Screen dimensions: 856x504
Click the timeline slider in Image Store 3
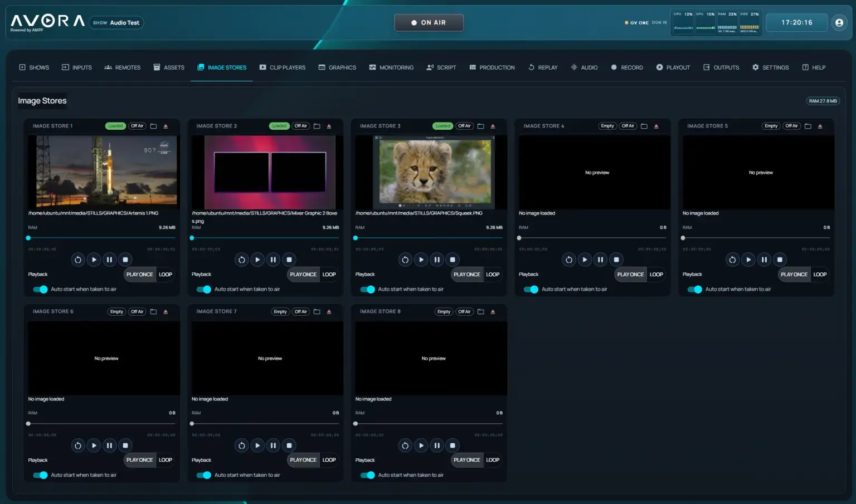429,238
